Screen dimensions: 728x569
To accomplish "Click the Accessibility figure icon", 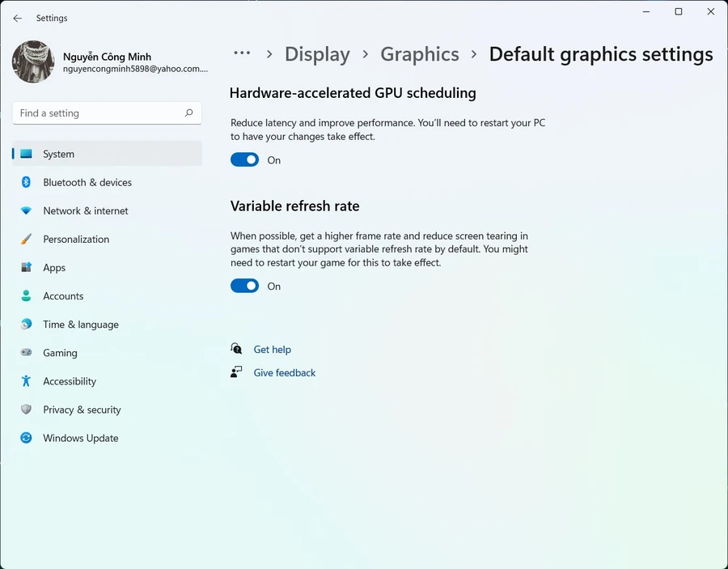I will tap(26, 381).
